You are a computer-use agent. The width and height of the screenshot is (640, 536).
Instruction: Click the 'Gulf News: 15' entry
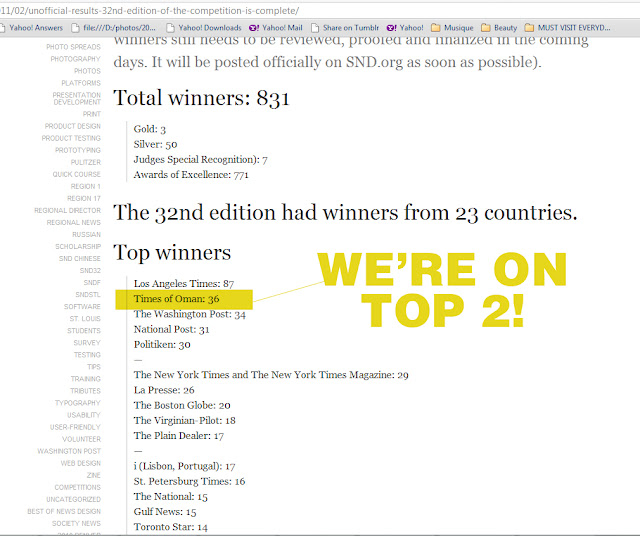click(x=165, y=512)
